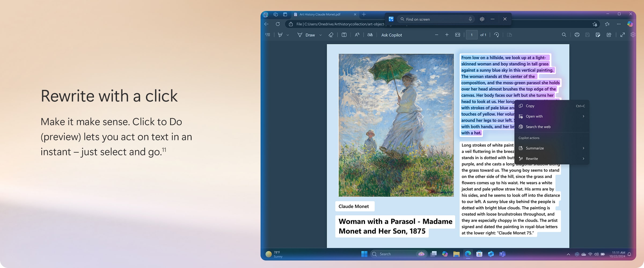Screen dimensions: 644x268
Task: Click the Click to Do logo icon
Action: click(391, 19)
